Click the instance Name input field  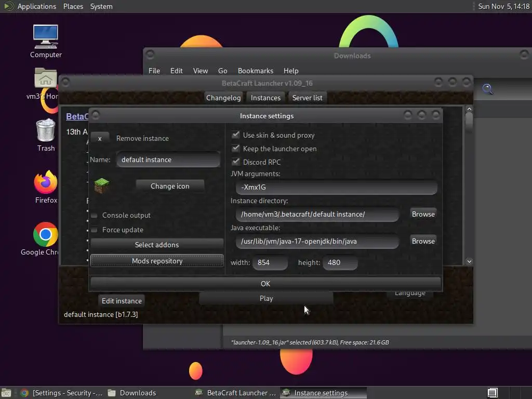coord(168,159)
